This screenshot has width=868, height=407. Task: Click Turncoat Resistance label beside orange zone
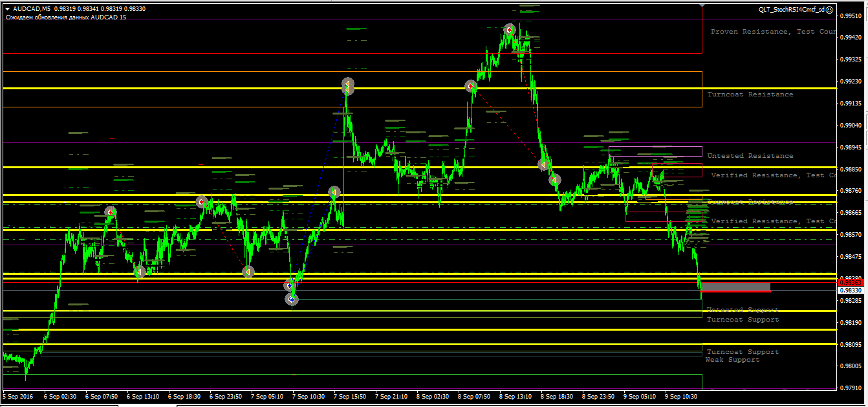750,94
